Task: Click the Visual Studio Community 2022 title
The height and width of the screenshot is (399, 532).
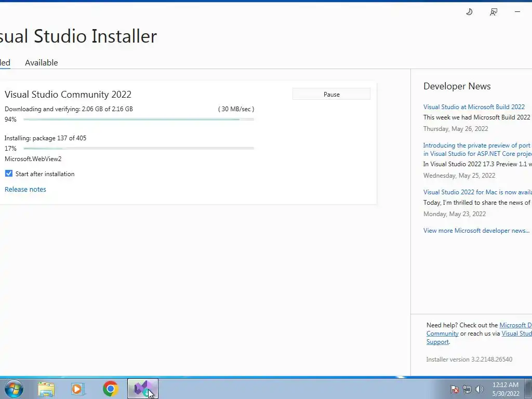Action: tap(68, 95)
